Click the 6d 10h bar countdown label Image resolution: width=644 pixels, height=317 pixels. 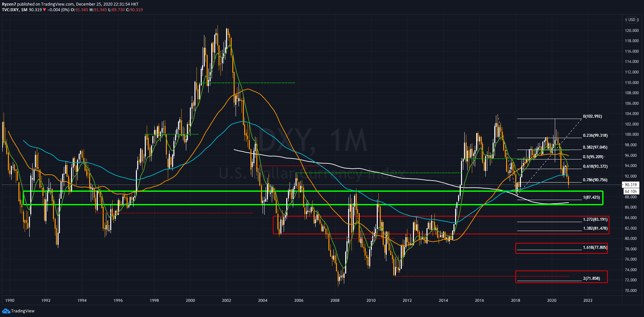tap(631, 191)
